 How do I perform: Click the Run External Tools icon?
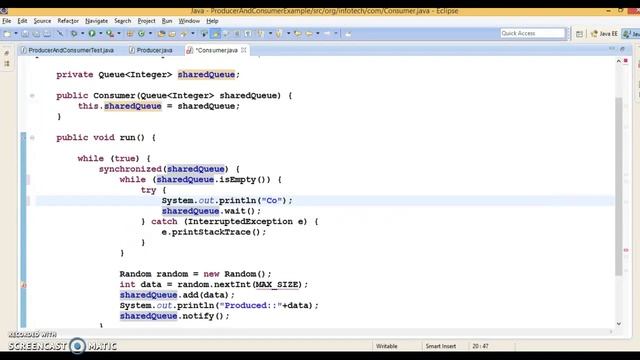(110, 34)
